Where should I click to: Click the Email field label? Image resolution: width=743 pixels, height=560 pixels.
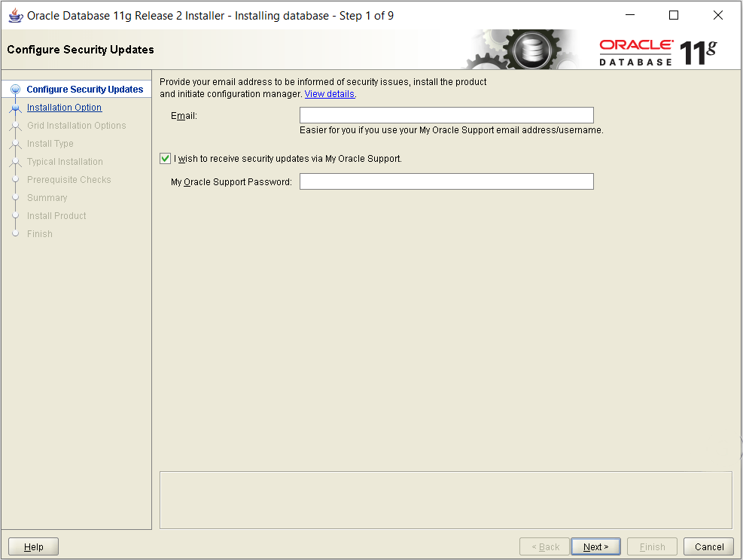coord(184,116)
